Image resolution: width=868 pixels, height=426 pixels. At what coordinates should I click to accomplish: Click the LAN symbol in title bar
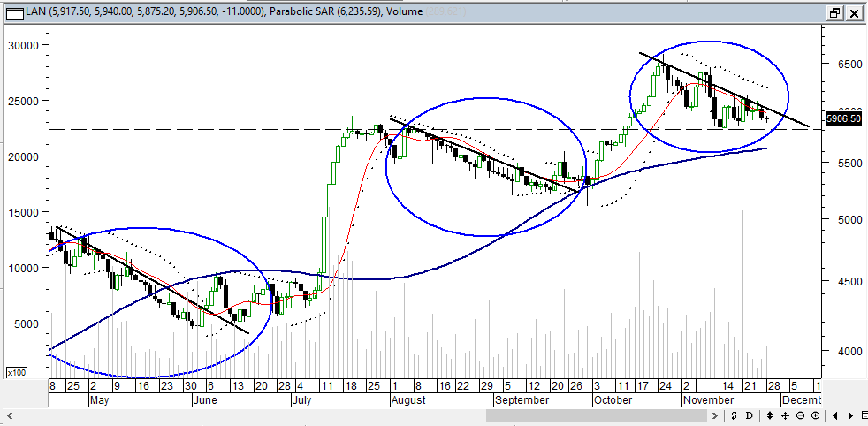34,12
